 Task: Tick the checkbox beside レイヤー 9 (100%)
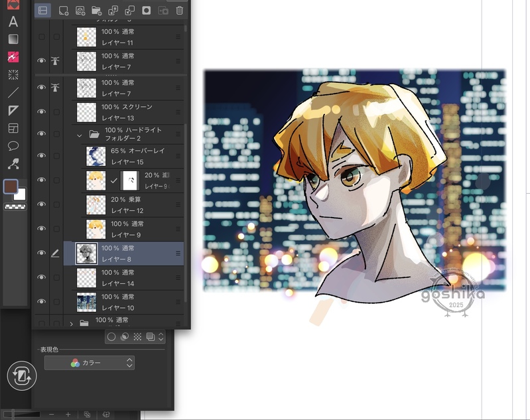click(x=56, y=229)
